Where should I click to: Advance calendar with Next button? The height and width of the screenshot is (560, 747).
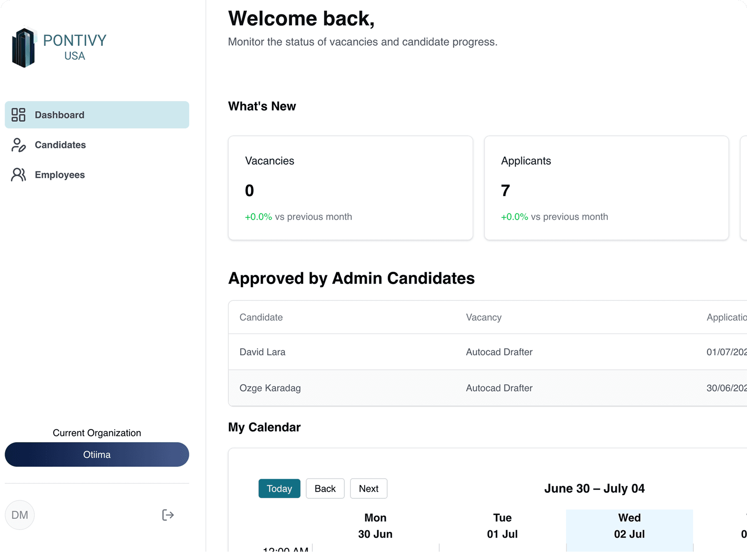[x=368, y=488]
